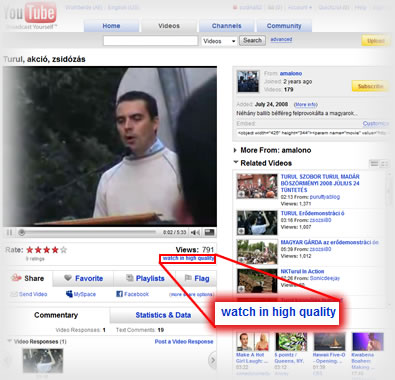Rate the video two stars
This screenshot has width=395, height=380.
pos(38,250)
